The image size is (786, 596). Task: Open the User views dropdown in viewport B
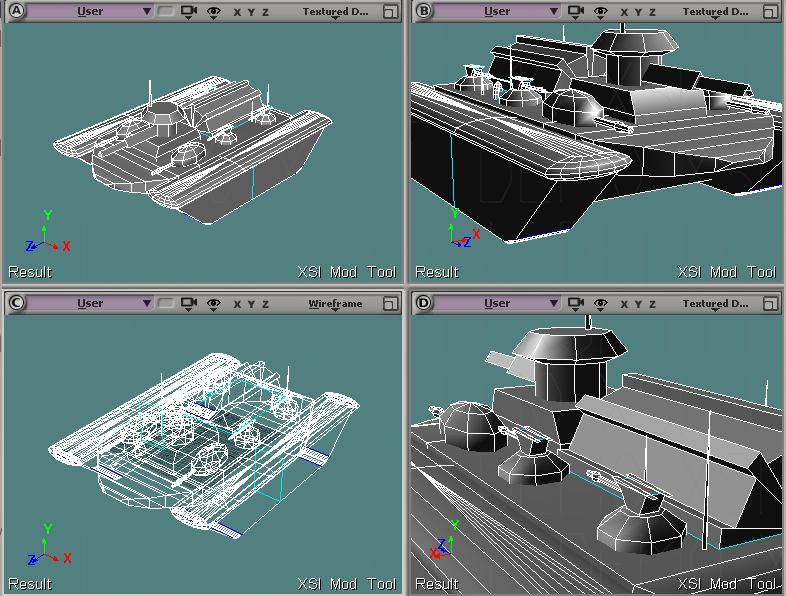[497, 11]
